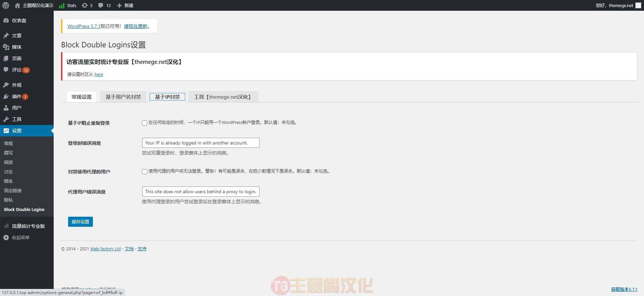Click the WordPress logo icon

pos(6,5)
